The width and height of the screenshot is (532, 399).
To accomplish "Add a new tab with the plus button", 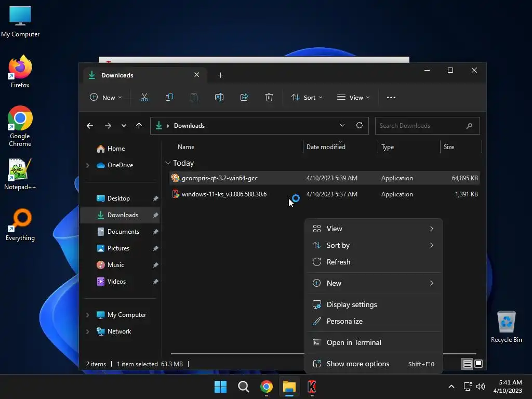I will [x=220, y=75].
